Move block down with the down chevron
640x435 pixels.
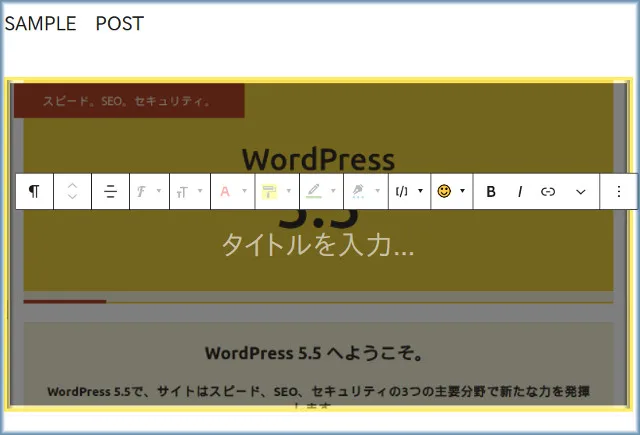pos(72,197)
